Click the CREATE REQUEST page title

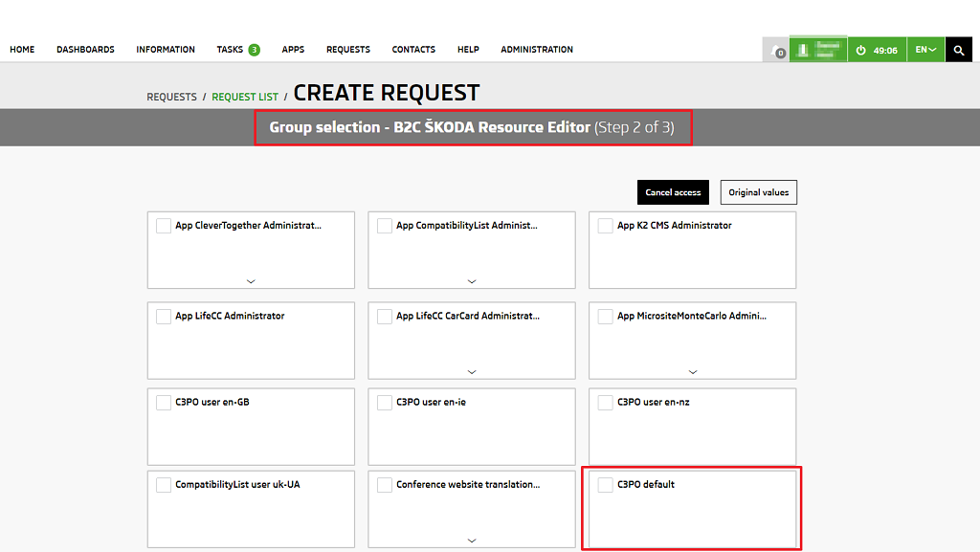point(387,93)
